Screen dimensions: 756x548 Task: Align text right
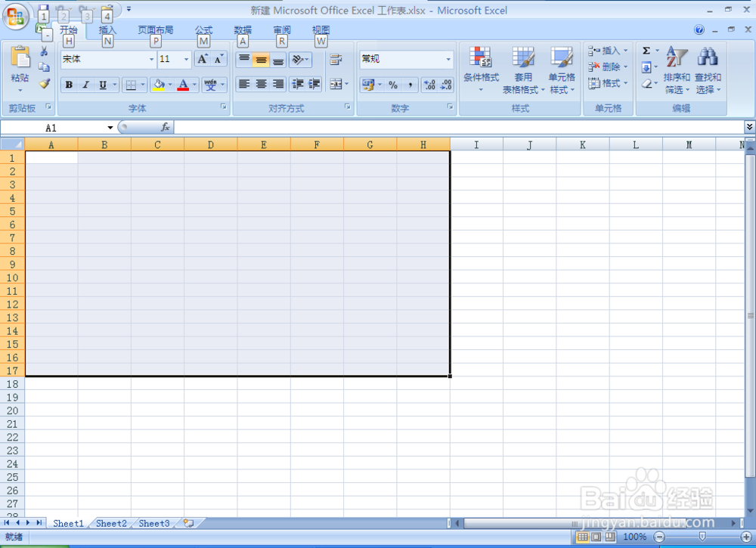point(278,85)
